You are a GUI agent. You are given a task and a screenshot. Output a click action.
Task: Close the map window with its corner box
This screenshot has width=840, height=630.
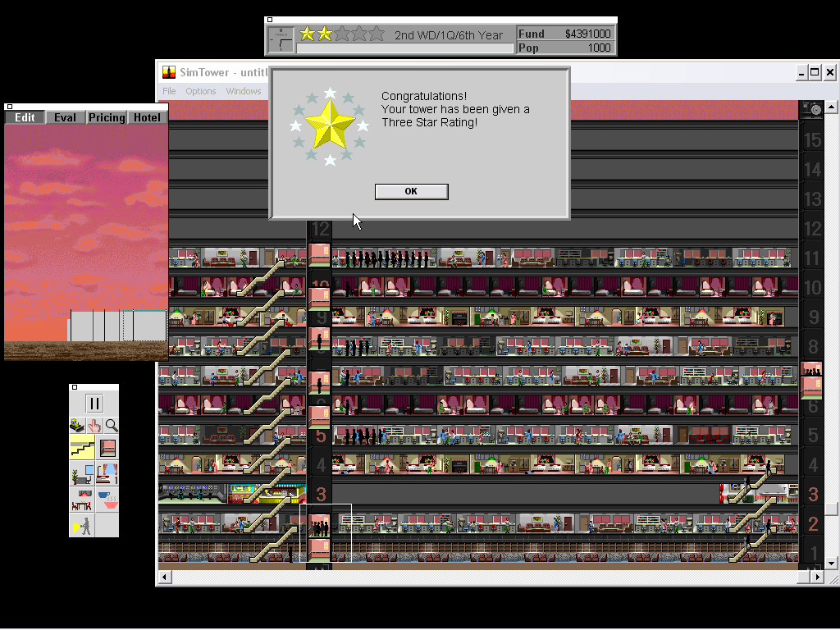(x=10, y=107)
